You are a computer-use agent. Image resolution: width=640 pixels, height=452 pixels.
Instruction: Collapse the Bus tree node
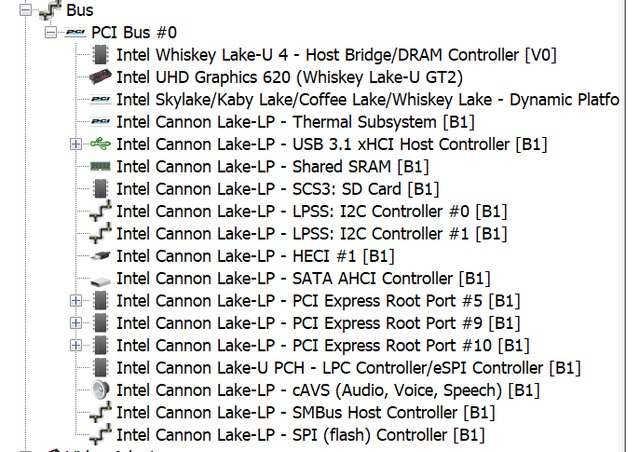point(25,10)
